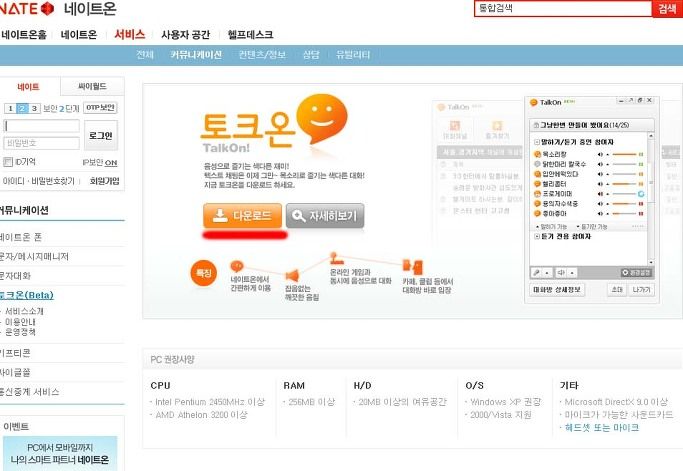683x471 pixels.
Task: Switch to the 싸이월드 login tab
Action: [x=92, y=86]
